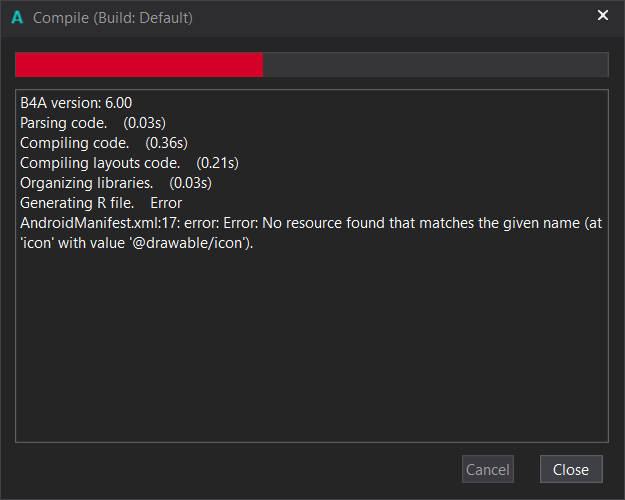Click the 'Error' status after Generating R file
Viewport: 625px width, 500px height.
(x=166, y=203)
